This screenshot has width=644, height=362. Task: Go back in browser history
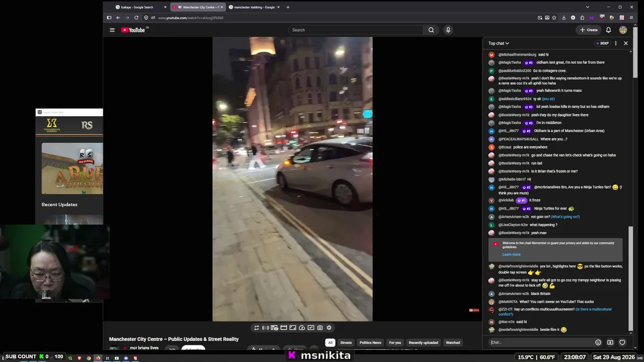coord(118,18)
